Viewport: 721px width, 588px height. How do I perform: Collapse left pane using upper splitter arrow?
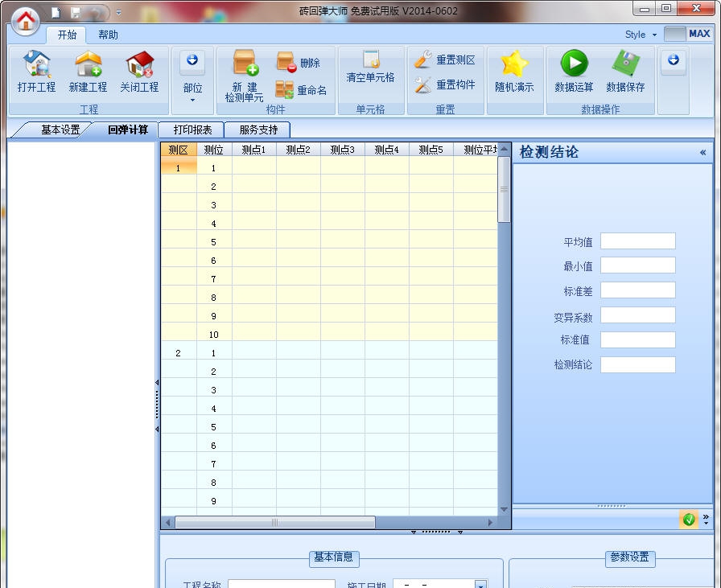point(157,383)
